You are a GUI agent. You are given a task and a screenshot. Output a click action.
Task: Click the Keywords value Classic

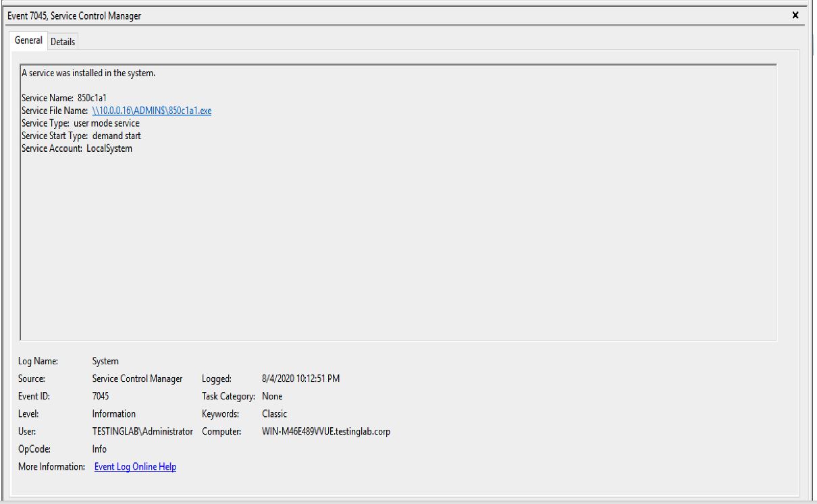point(274,414)
